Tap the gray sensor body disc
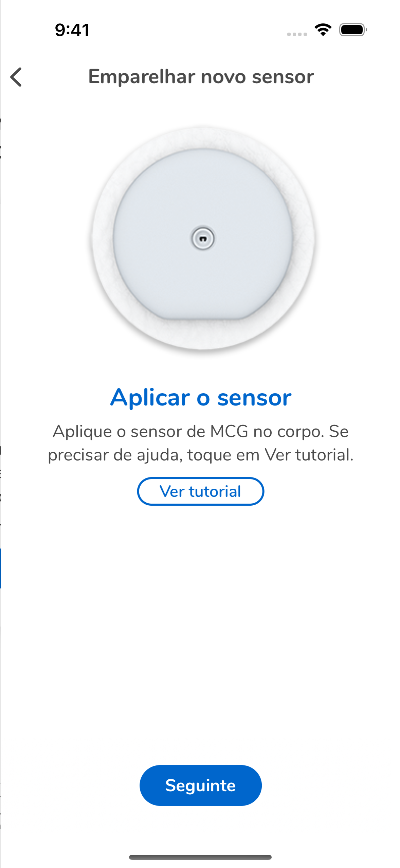This screenshot has height=868, width=400. (203, 278)
